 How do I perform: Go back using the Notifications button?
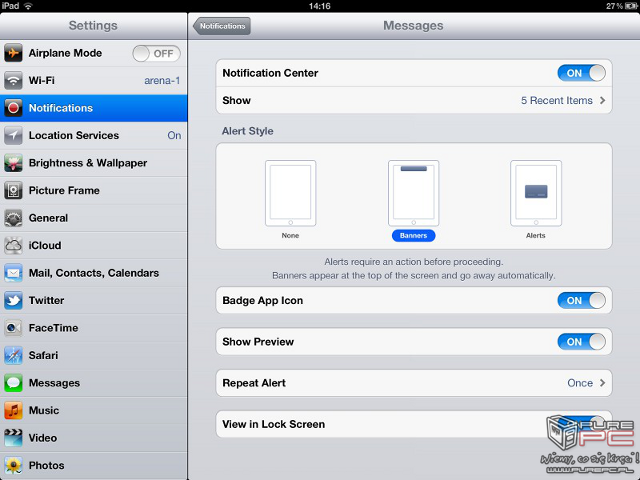coord(222,26)
